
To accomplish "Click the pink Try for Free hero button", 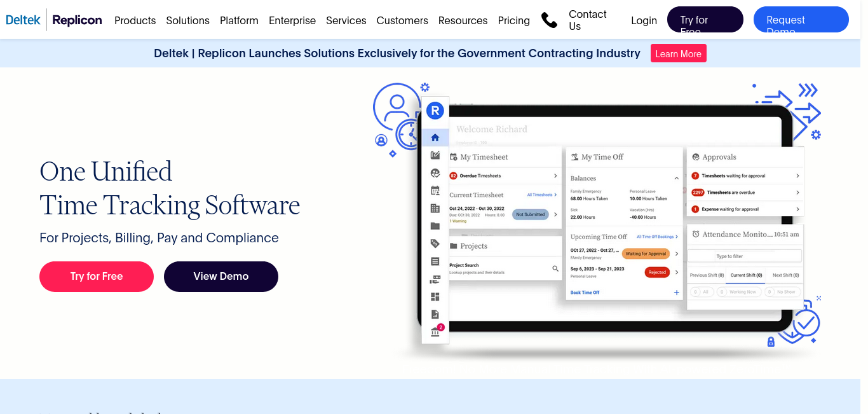I will click(97, 277).
